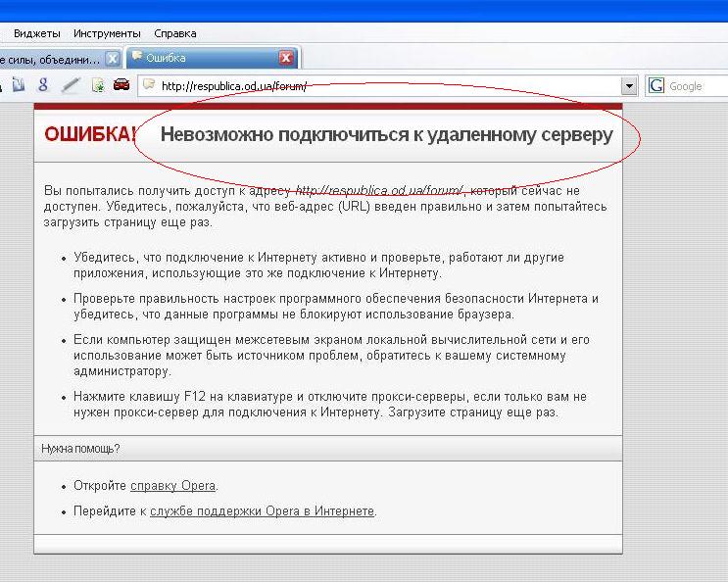
Task: Click bullet 'Если компьютер защищен межсетевым экраном'
Action: (x=331, y=356)
